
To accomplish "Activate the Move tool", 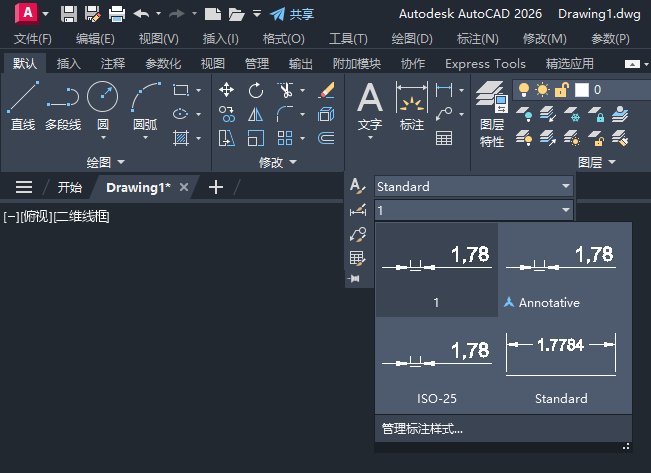I will (227, 90).
